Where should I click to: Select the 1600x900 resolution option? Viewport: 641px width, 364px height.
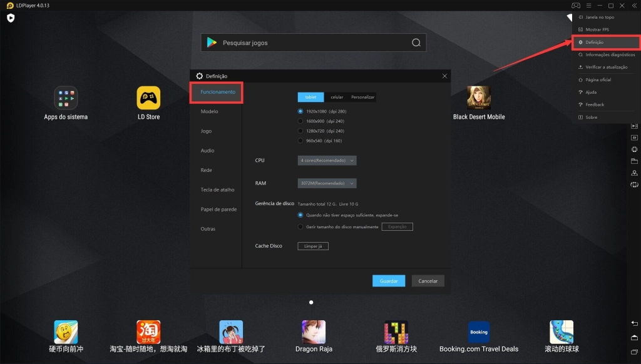pos(300,121)
